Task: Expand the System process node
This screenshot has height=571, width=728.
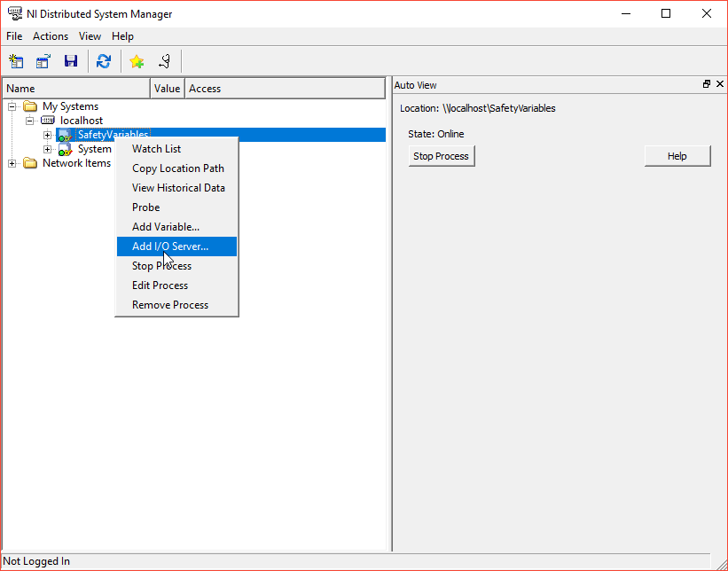Action: 47,150
